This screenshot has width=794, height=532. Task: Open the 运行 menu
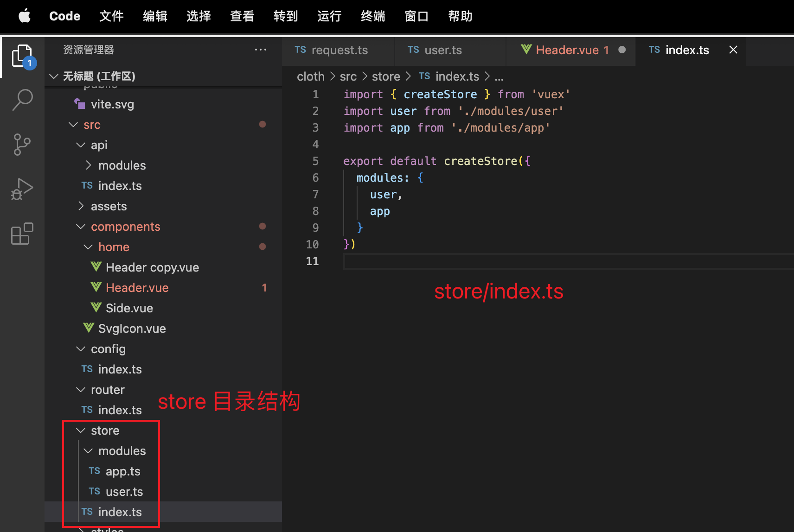pos(329,16)
